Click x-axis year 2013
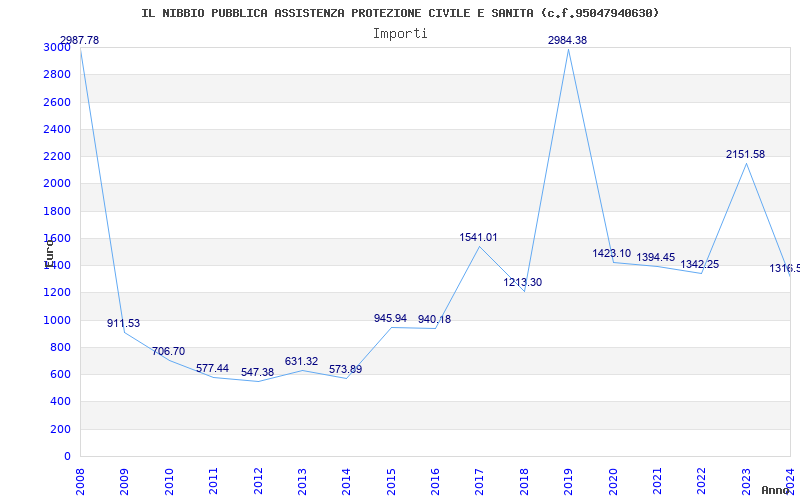800x500 pixels. 302,481
